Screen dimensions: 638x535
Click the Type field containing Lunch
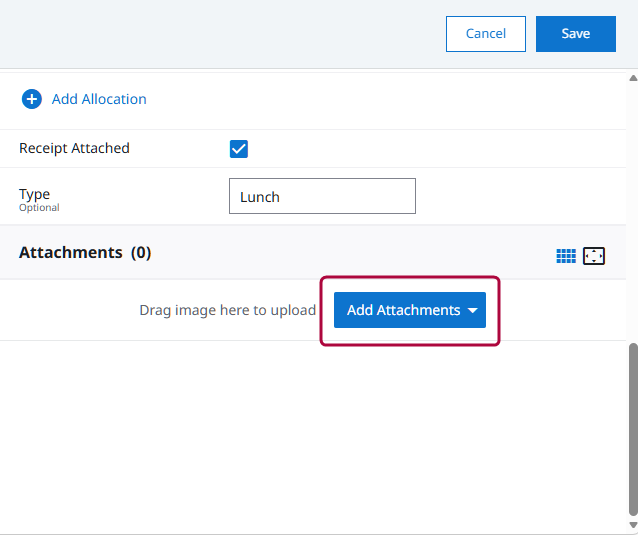point(322,196)
